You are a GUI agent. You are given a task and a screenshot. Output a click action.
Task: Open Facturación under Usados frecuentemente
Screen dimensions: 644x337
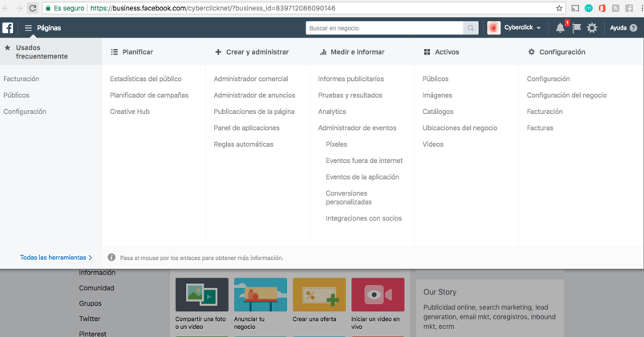(x=22, y=79)
